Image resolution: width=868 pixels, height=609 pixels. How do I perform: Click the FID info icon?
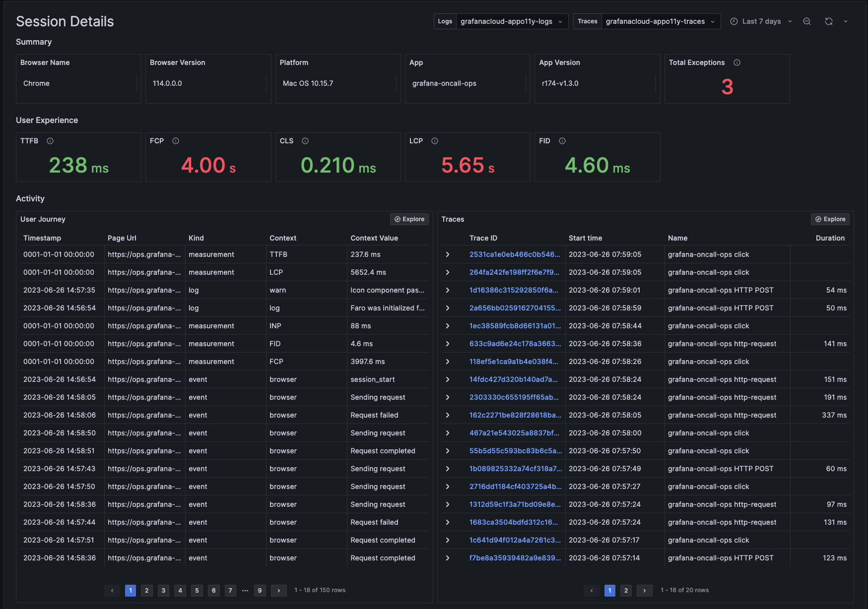point(562,141)
